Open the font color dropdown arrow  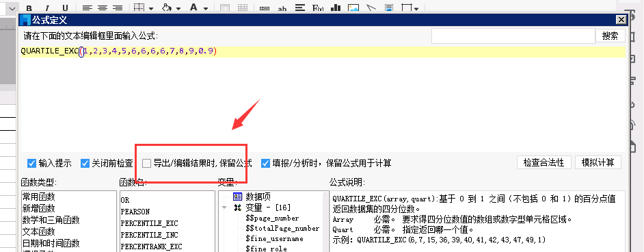tap(205, 8)
